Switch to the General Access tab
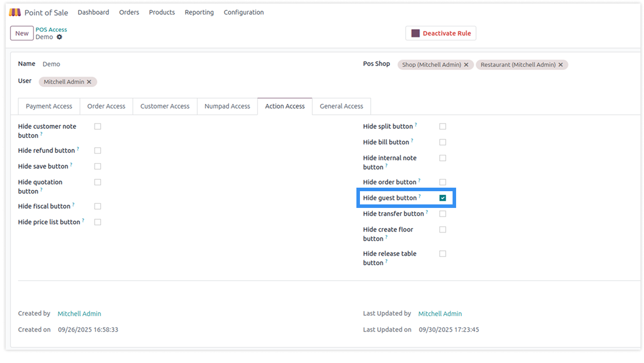This screenshot has height=363, width=644. (x=341, y=106)
